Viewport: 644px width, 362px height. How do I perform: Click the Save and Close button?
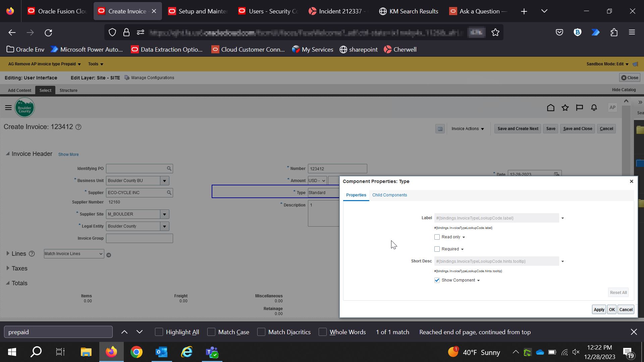tap(577, 129)
